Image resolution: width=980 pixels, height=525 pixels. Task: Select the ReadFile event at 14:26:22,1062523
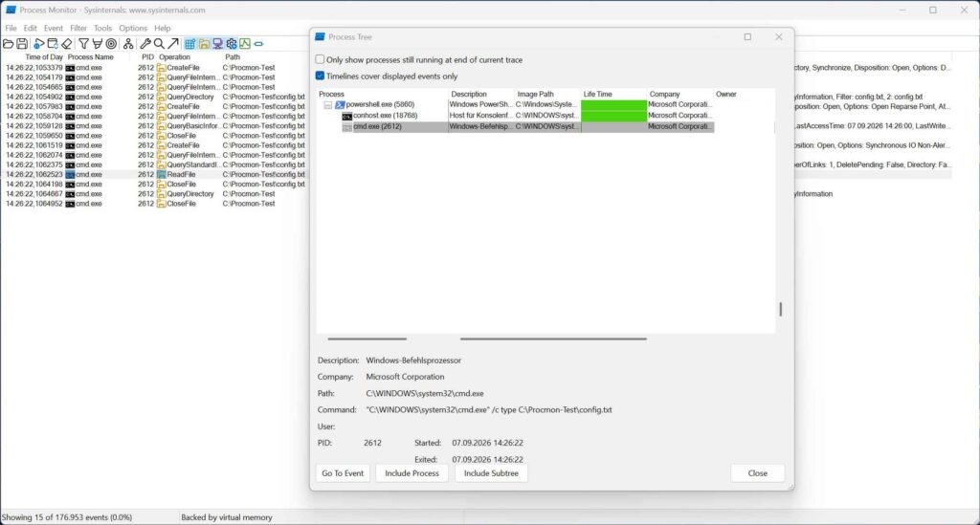click(154, 175)
